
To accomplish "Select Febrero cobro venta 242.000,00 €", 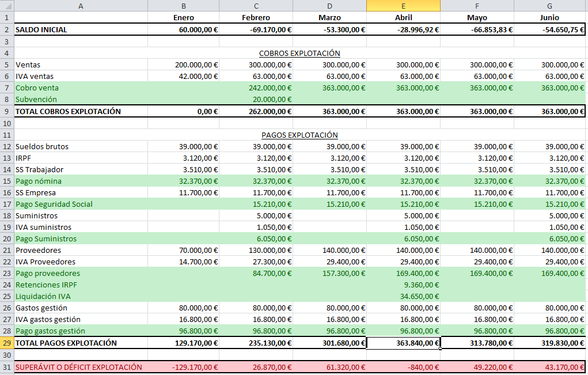I will [256, 88].
